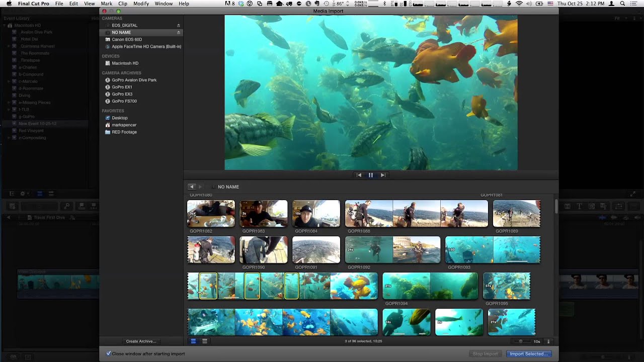Select Apple FaceTime HD Camera source
Viewport: 644px width, 362px height.
[x=146, y=46]
